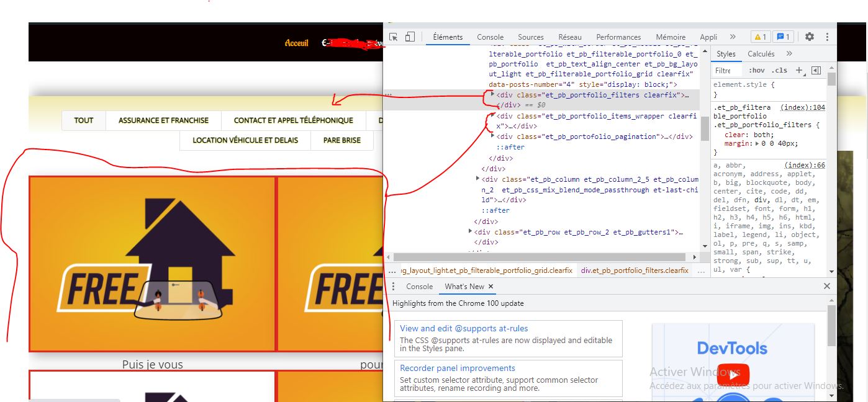The width and height of the screenshot is (868, 402).
Task: Toggle the .cls element classes button
Action: coord(779,71)
